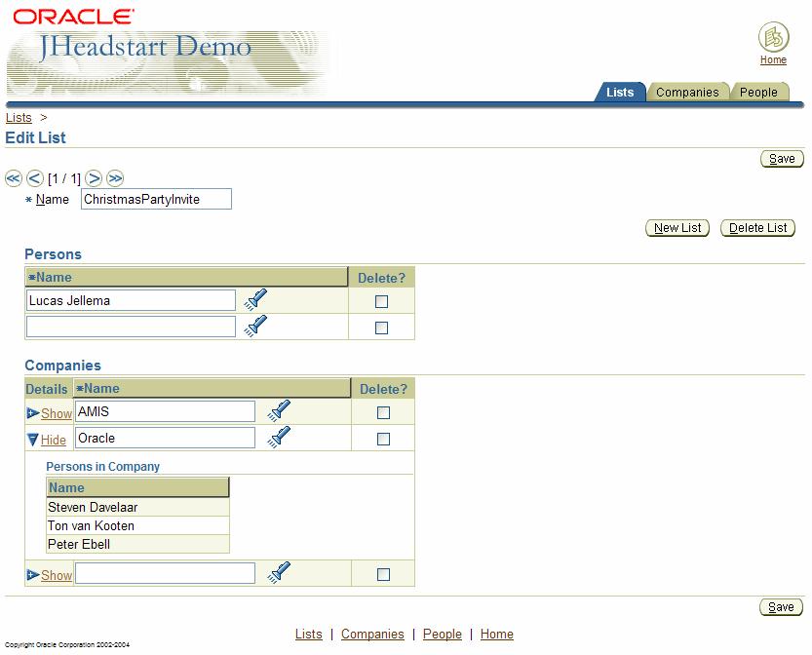This screenshot has height=655, width=812.
Task: Go to next record arrow
Action: 94,178
